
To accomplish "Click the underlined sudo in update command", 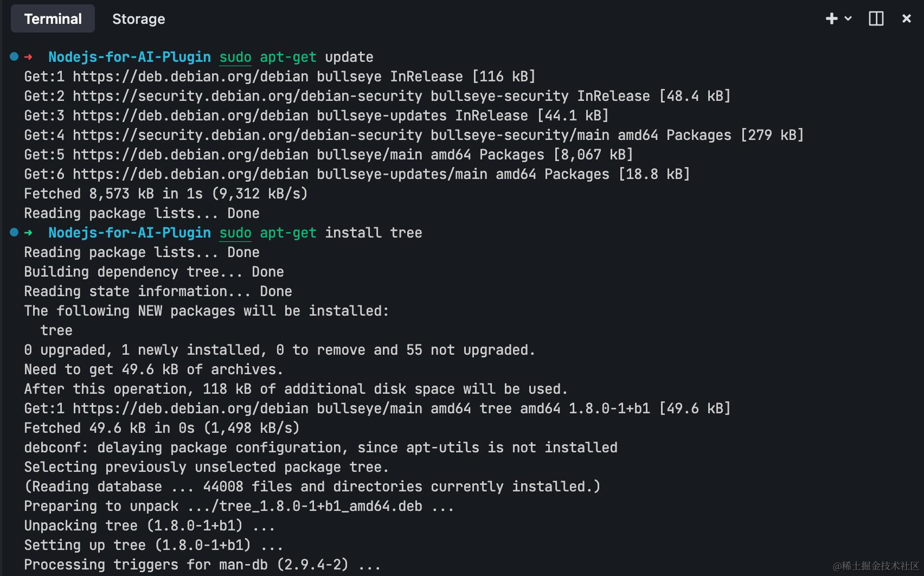I will coord(235,57).
